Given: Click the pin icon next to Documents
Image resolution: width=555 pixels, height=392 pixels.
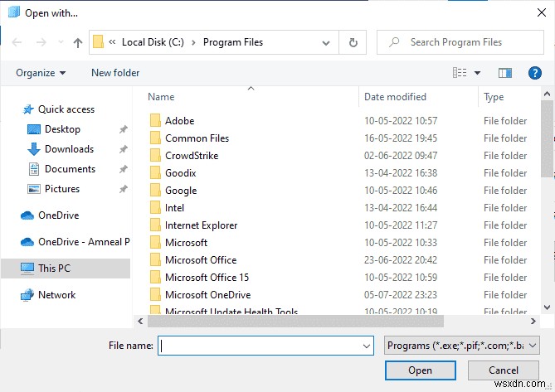Looking at the screenshot, I should coord(123,169).
